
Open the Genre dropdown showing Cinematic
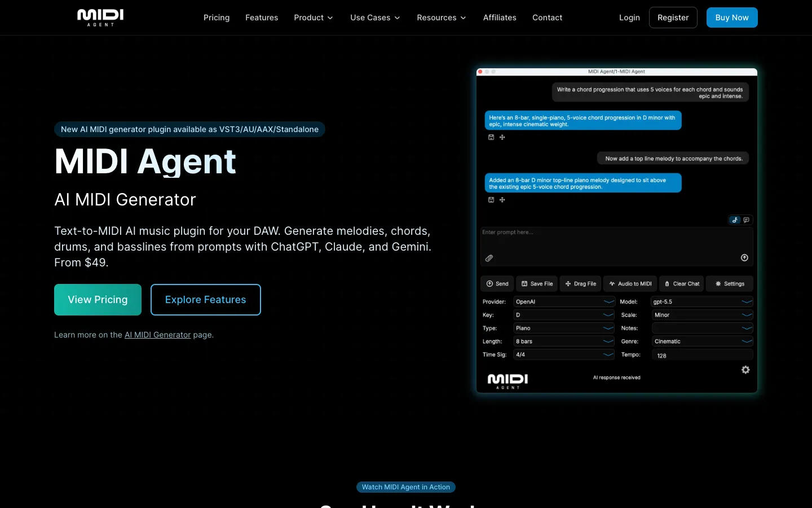click(x=702, y=341)
